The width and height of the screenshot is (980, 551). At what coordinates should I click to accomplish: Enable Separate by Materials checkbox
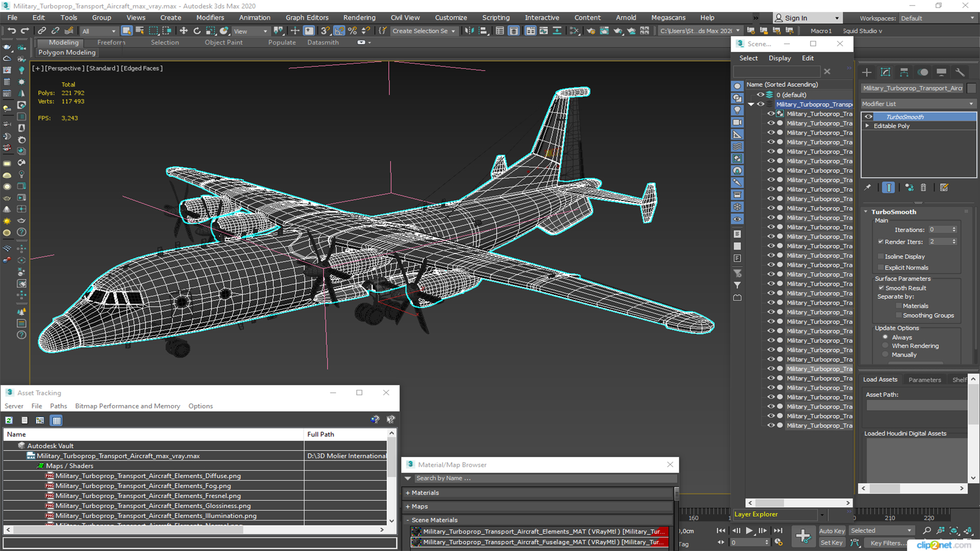click(x=899, y=306)
